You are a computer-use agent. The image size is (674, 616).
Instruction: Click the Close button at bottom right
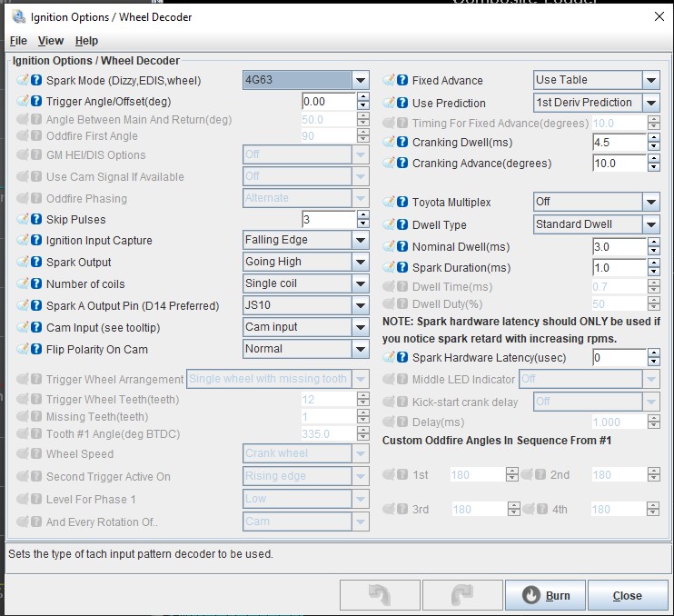click(x=627, y=596)
